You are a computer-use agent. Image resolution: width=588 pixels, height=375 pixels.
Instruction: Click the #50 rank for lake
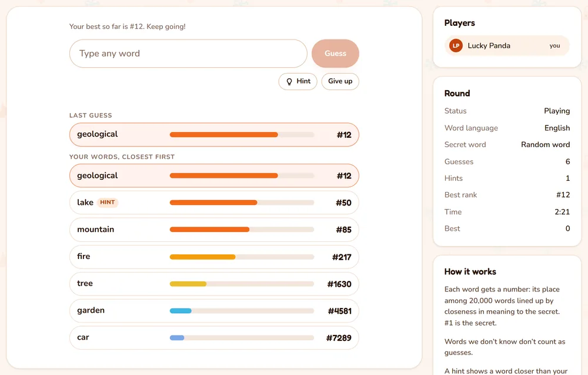tap(343, 203)
